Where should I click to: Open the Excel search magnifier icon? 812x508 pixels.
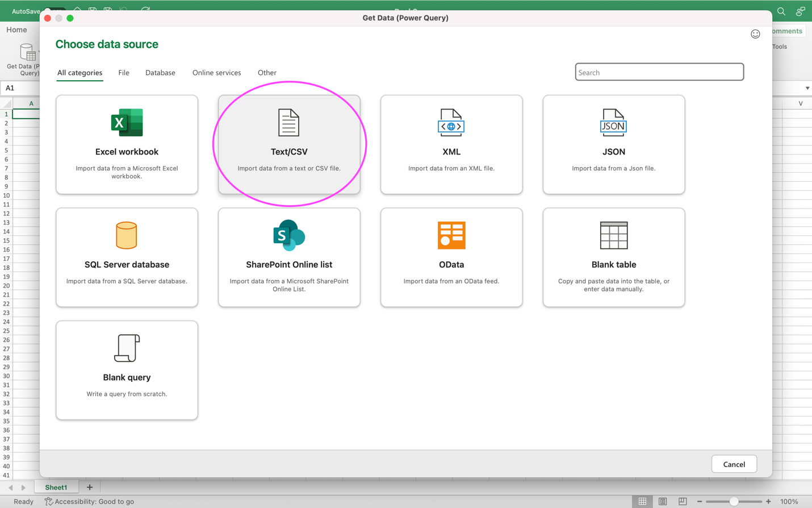[781, 11]
